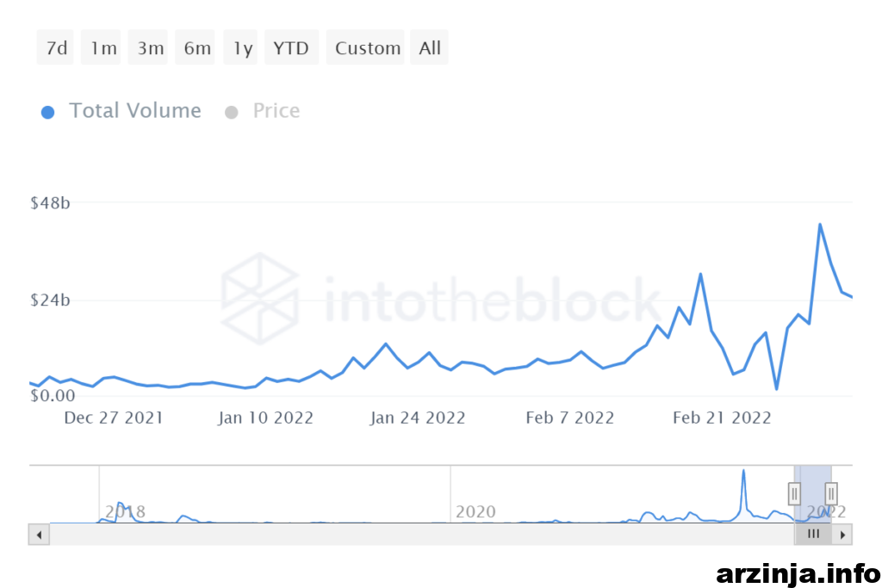Select the 7d time range

click(x=55, y=47)
